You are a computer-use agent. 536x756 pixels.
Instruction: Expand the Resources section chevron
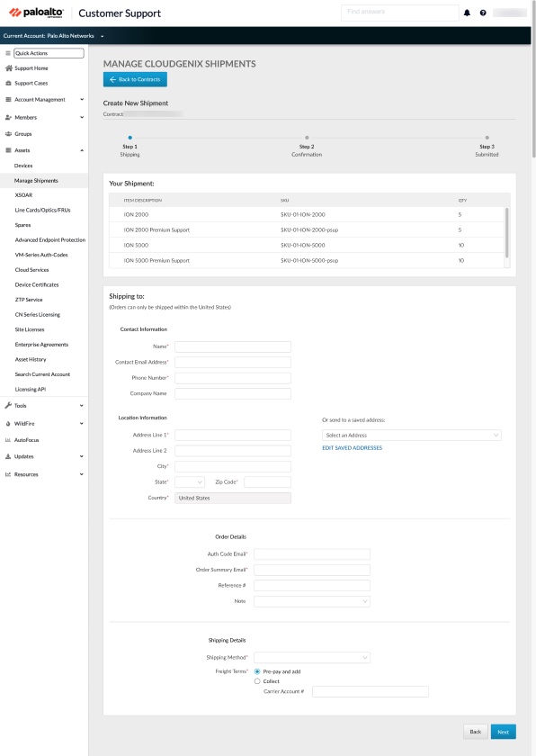point(81,474)
